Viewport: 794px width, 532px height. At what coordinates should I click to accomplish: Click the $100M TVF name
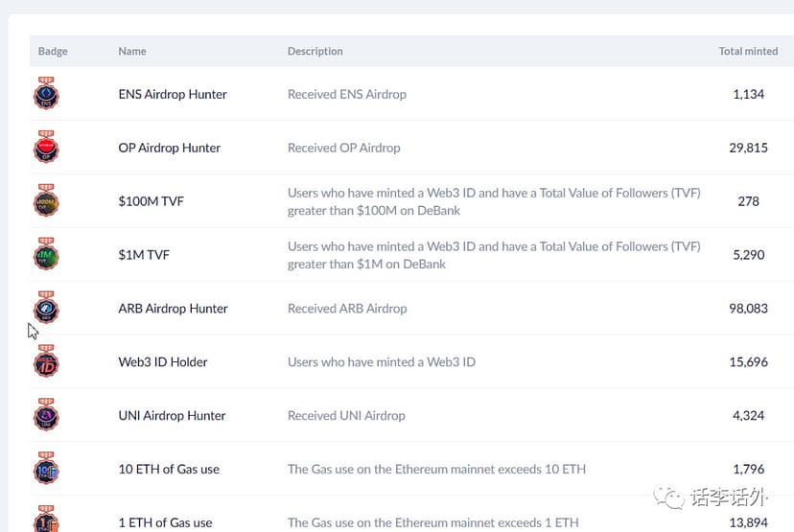point(151,201)
